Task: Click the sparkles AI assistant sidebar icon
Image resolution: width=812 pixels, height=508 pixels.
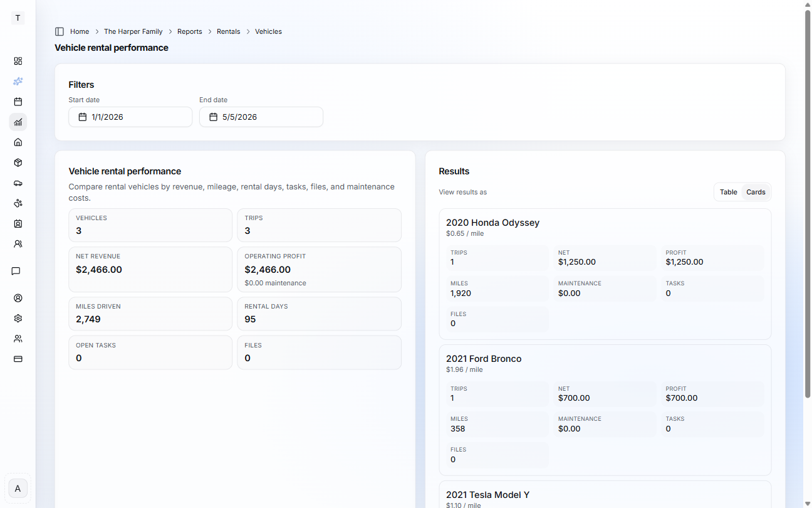Action: tap(18, 81)
